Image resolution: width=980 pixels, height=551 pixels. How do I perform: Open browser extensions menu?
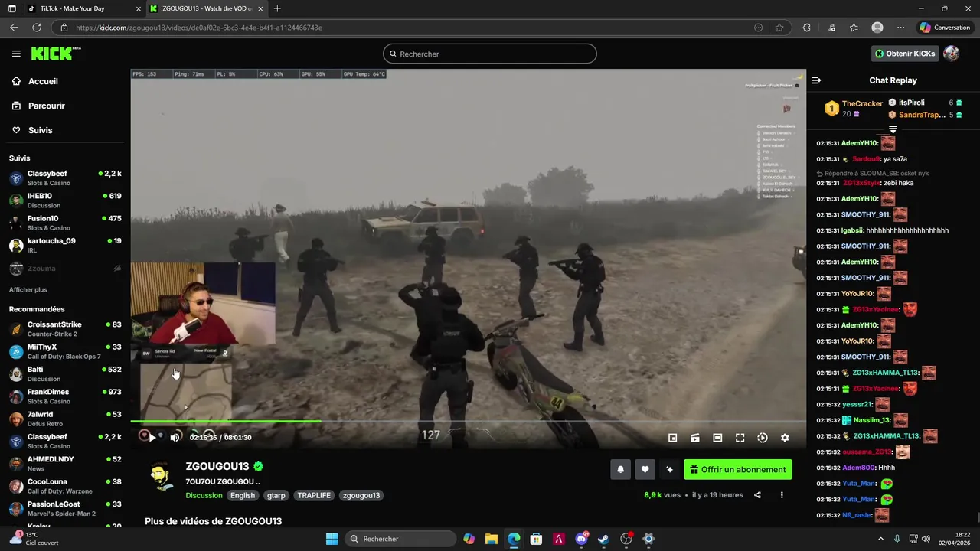[x=806, y=28]
